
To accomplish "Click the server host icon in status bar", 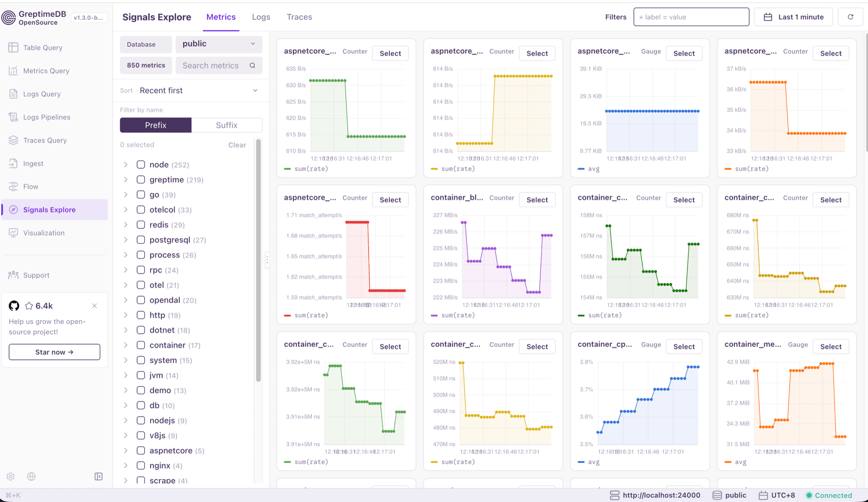I will click(615, 495).
